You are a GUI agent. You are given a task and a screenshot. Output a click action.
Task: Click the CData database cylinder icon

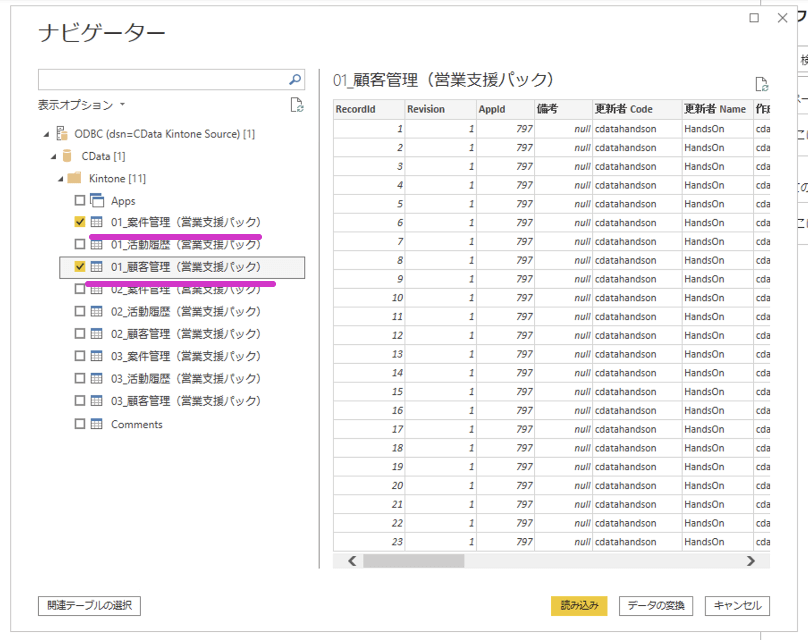point(67,156)
